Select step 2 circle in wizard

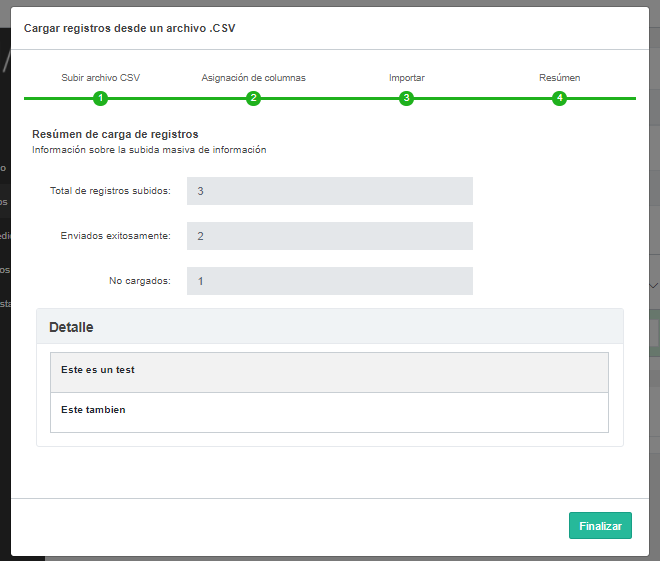coord(253,98)
